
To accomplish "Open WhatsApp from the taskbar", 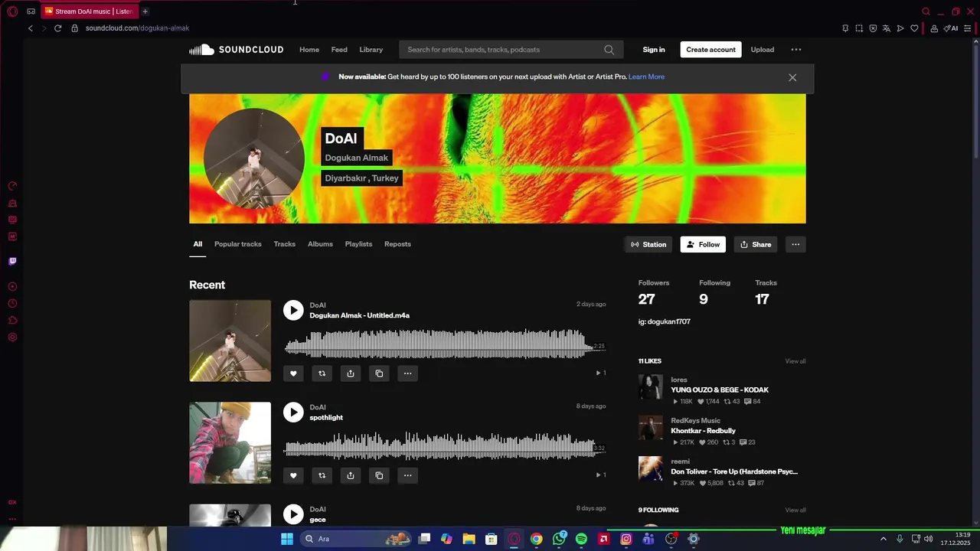I will pyautogui.click(x=559, y=539).
